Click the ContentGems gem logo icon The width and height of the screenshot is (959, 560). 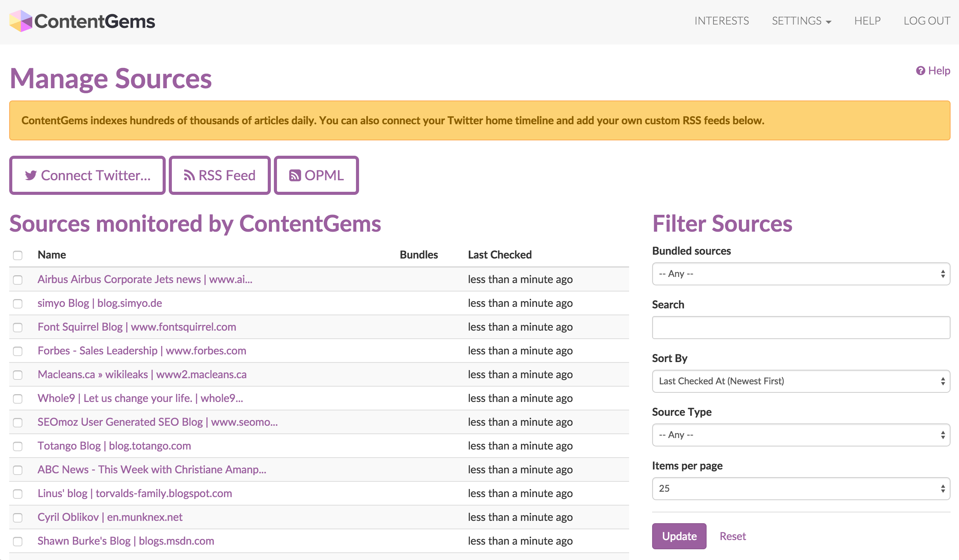(21, 21)
